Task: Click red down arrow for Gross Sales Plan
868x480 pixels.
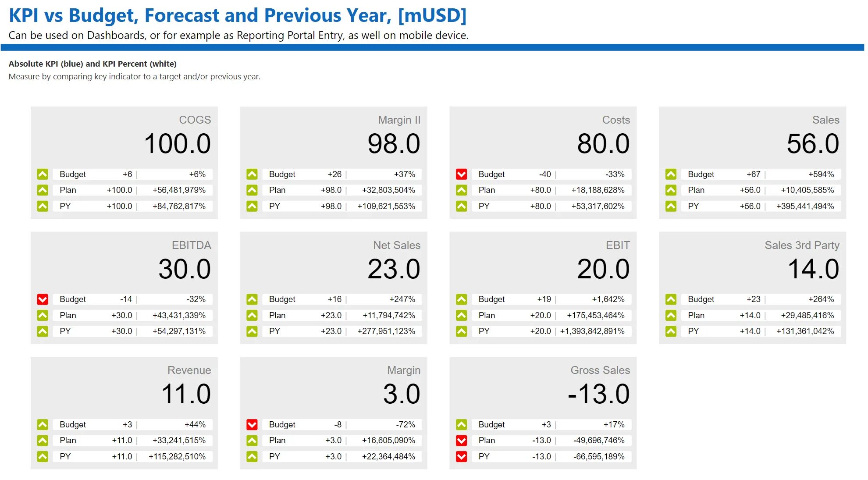Action: click(462, 441)
